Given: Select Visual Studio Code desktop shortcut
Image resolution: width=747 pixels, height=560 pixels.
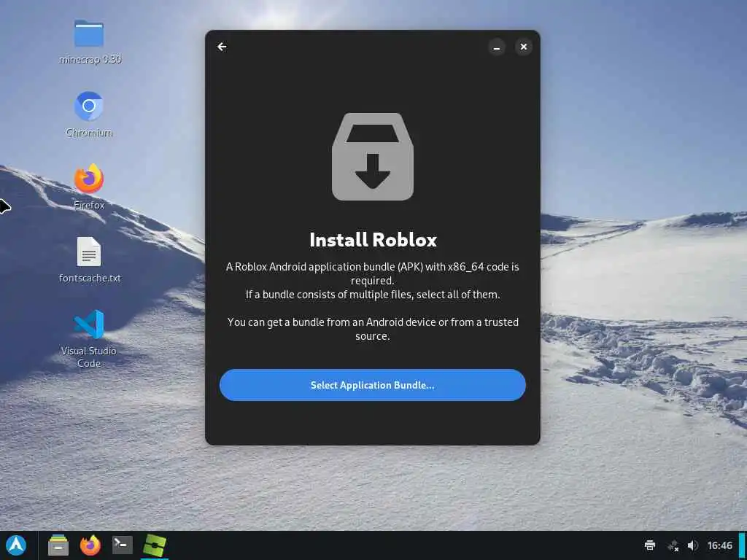Looking at the screenshot, I should [89, 338].
